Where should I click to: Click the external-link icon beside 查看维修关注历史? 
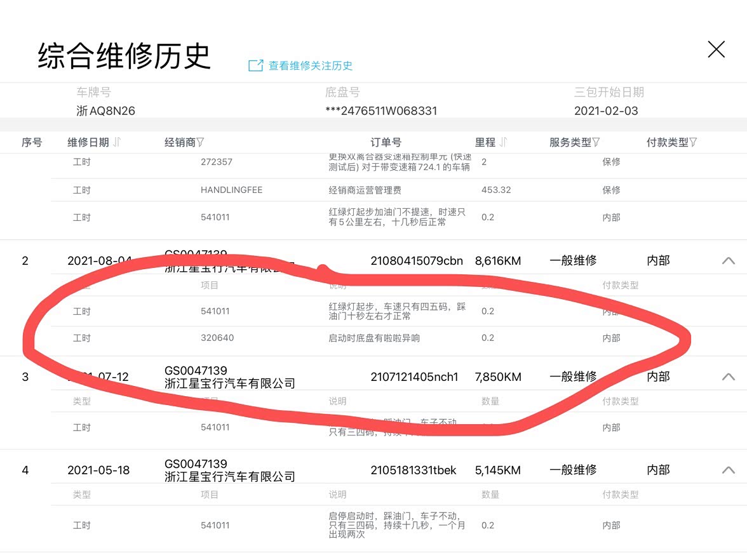[x=255, y=65]
